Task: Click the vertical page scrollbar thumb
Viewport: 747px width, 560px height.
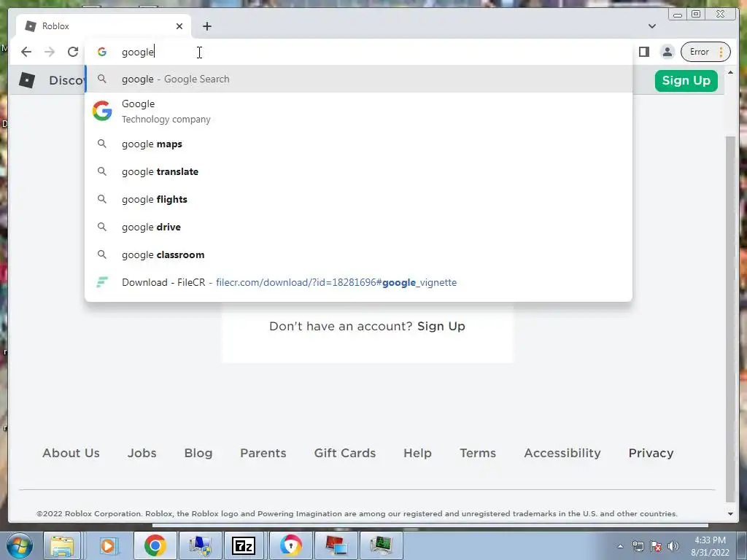Action: [x=730, y=319]
